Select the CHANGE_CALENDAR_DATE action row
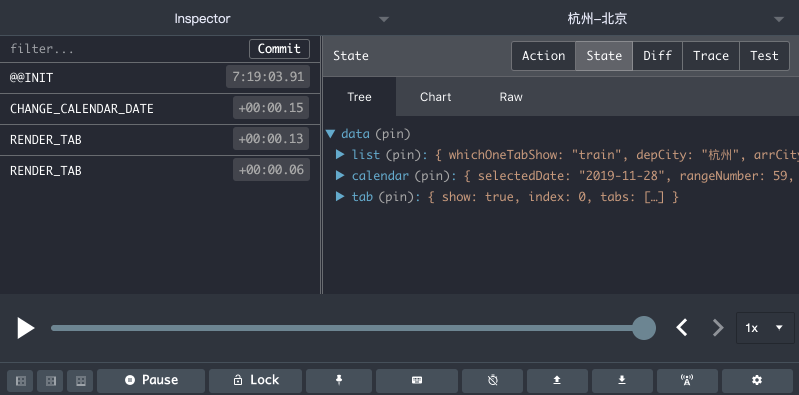 point(159,109)
